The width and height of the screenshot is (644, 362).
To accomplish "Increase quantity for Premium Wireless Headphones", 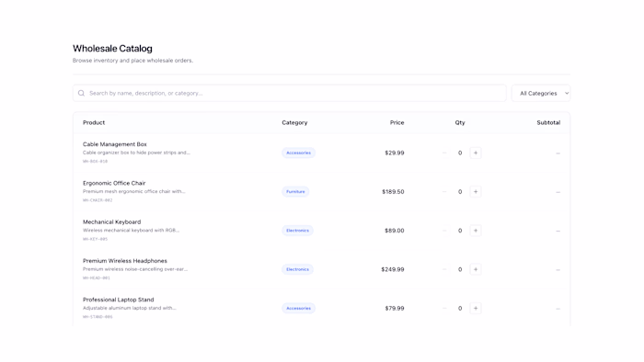I will pos(476,269).
